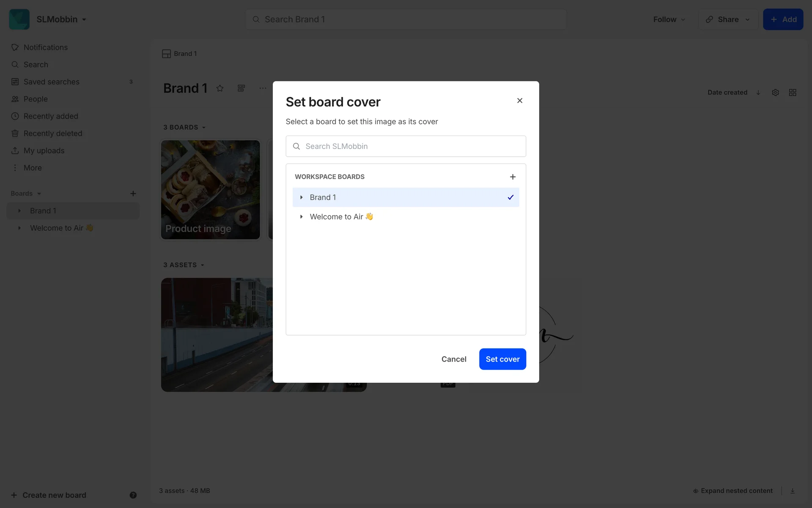Switch layout with the grid view icon
This screenshot has height=508, width=812.
(793, 93)
